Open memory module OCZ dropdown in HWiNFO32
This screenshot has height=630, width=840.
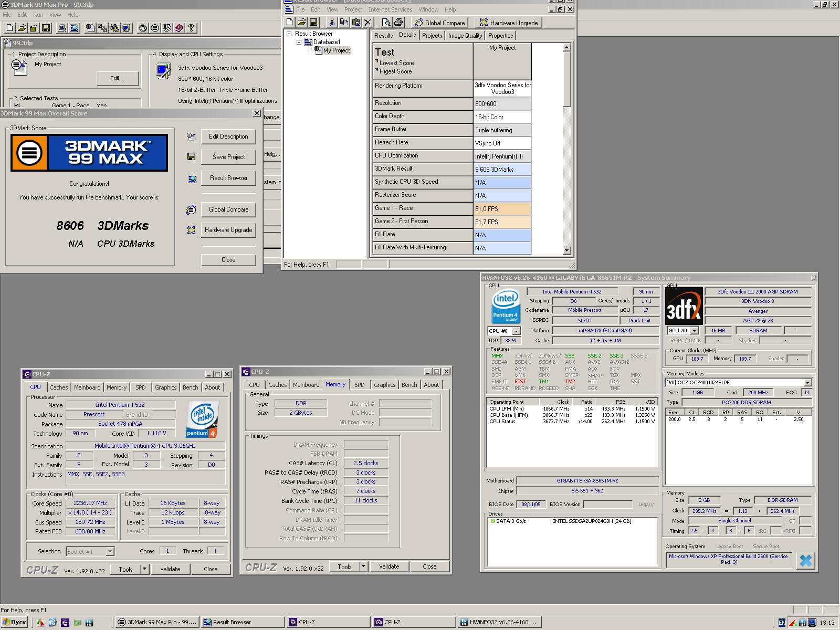click(807, 382)
